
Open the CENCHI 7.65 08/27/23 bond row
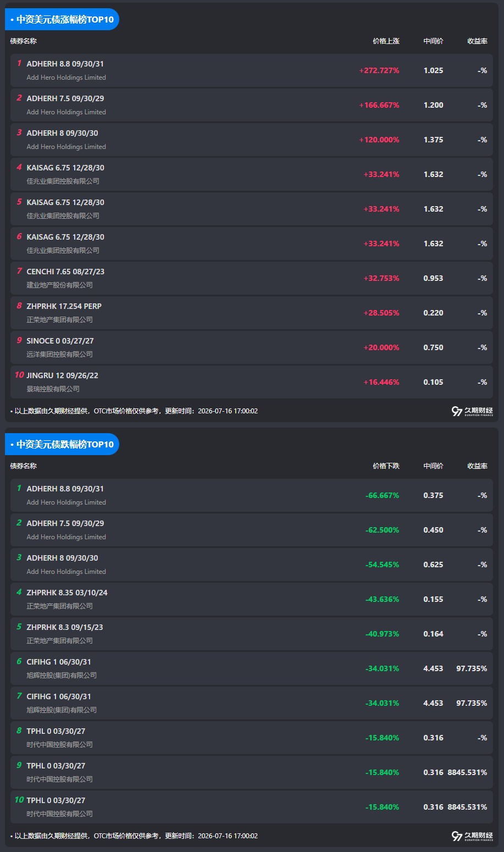click(252, 278)
